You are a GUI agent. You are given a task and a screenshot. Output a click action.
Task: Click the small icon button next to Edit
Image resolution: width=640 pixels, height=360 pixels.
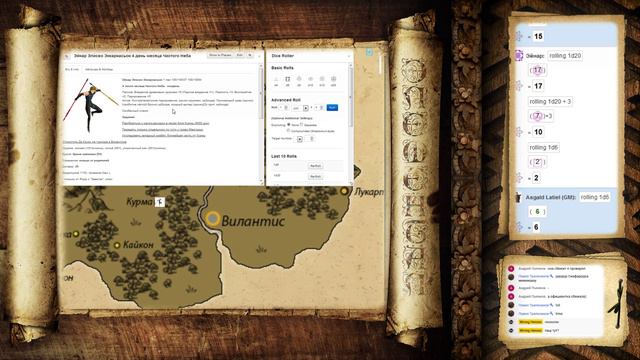pos(250,55)
